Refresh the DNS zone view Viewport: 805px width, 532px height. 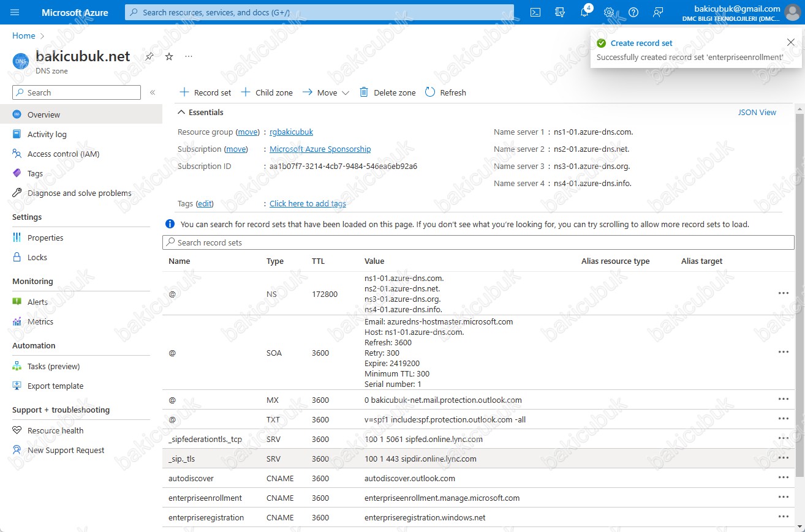click(x=445, y=92)
